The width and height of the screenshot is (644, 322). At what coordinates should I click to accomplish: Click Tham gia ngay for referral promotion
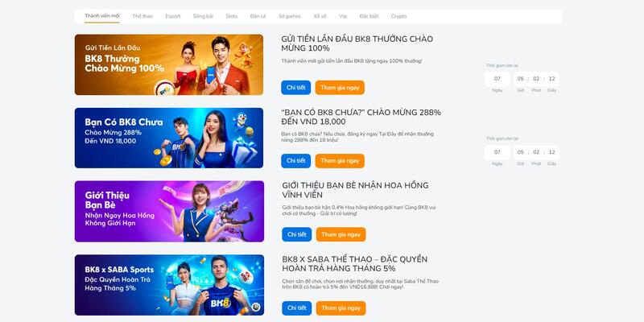[341, 234]
